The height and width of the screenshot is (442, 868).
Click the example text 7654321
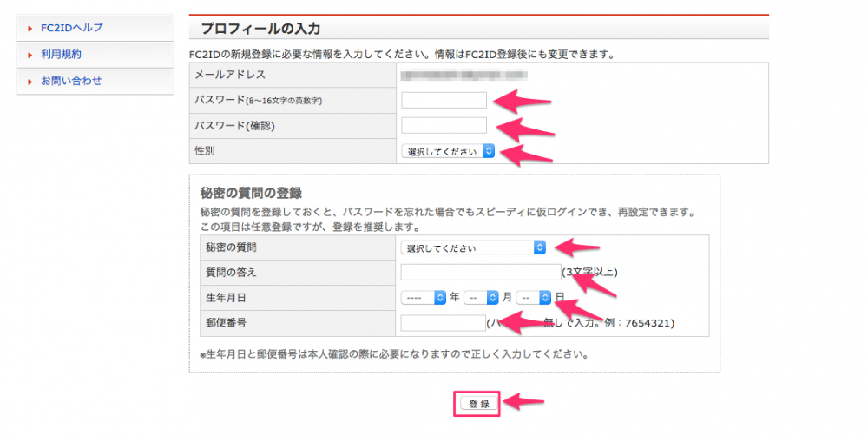click(x=648, y=323)
